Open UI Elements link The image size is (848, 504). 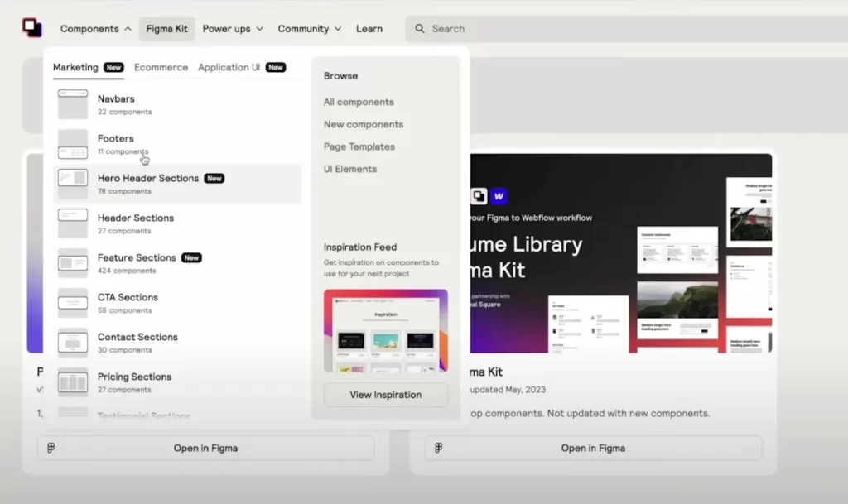[350, 169]
